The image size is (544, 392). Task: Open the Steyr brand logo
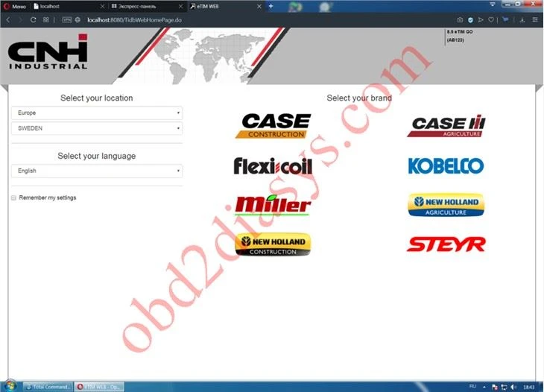click(x=446, y=244)
